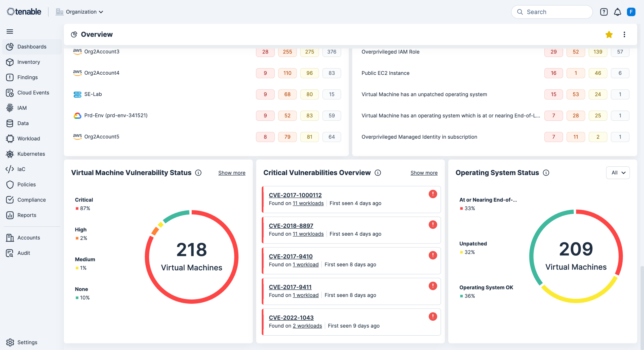
Task: Click the notifications bell icon
Action: [617, 12]
